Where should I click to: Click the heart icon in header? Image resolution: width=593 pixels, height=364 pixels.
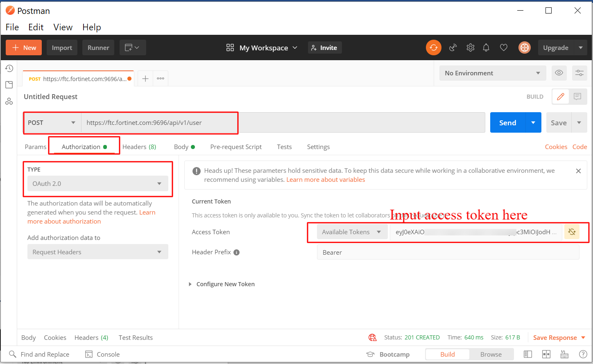click(x=504, y=47)
